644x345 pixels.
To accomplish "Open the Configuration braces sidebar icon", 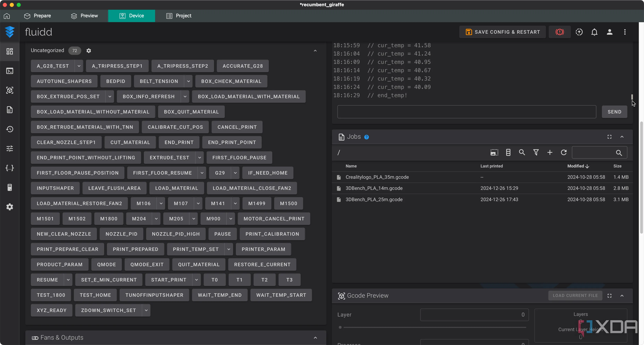I will click(x=10, y=168).
